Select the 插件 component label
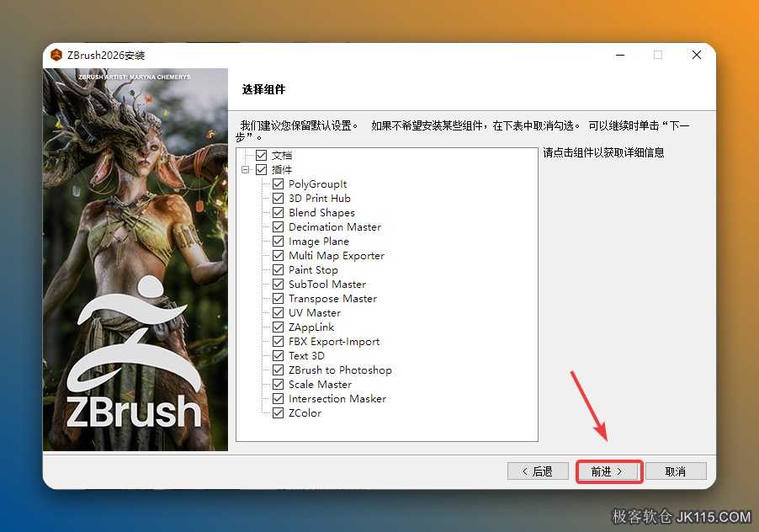Viewport: 759px width, 532px height. pos(282,169)
